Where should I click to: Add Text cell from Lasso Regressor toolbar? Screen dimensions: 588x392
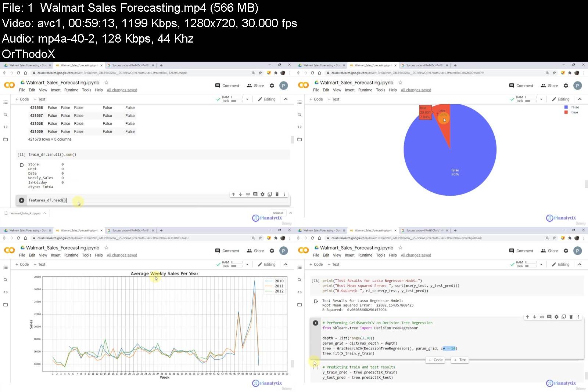tap(333, 264)
